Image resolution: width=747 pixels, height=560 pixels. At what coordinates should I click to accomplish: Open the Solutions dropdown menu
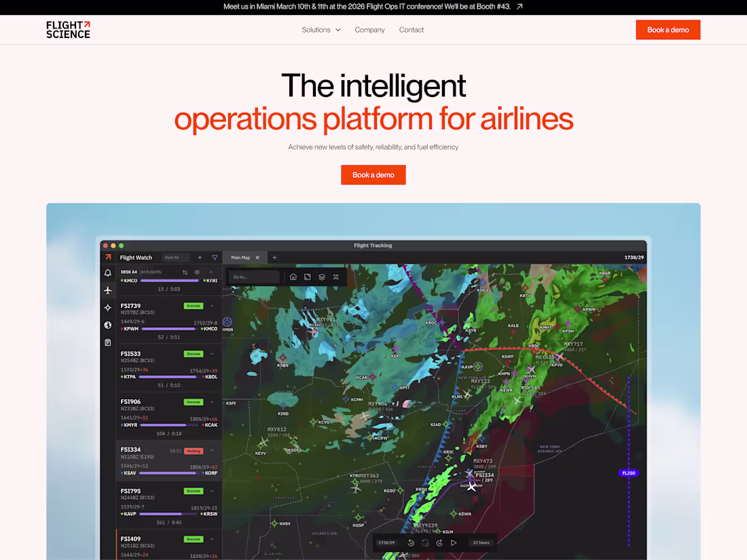point(321,29)
